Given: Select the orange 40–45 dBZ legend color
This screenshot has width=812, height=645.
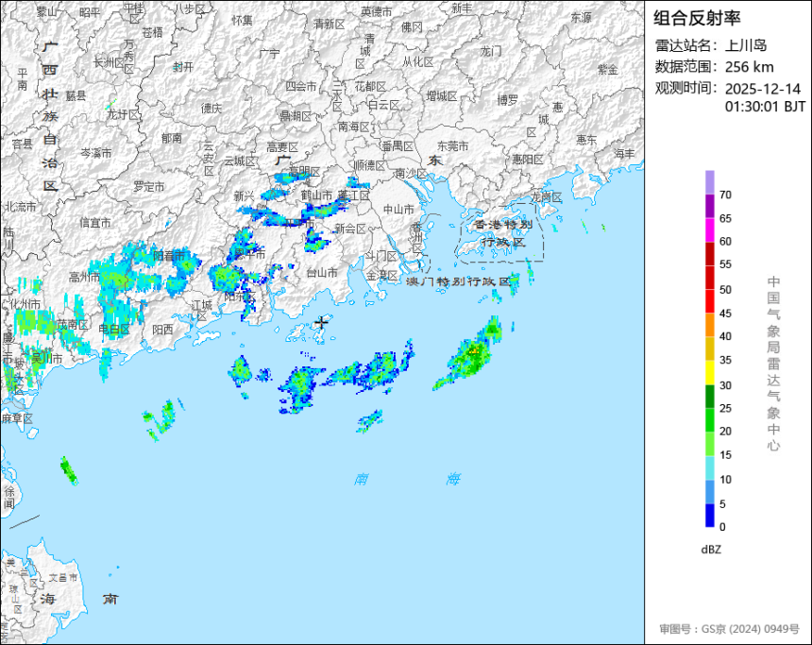Looking at the screenshot, I should (709, 325).
